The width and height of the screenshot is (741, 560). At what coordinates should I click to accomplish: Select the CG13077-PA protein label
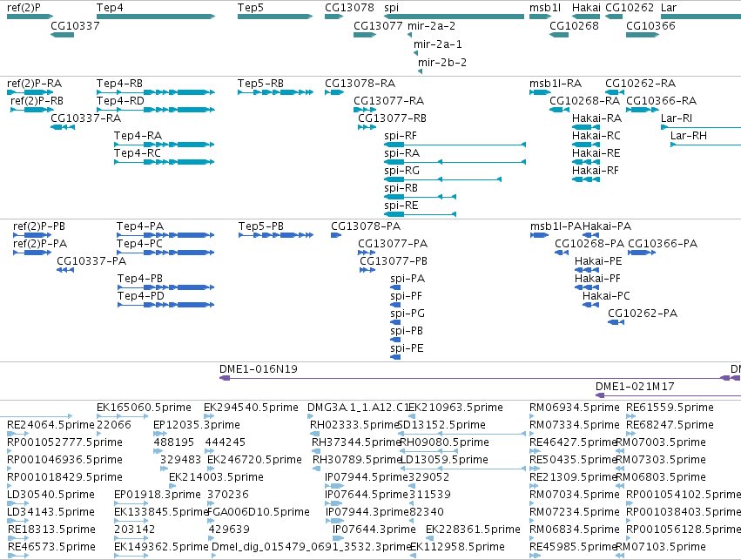click(393, 244)
